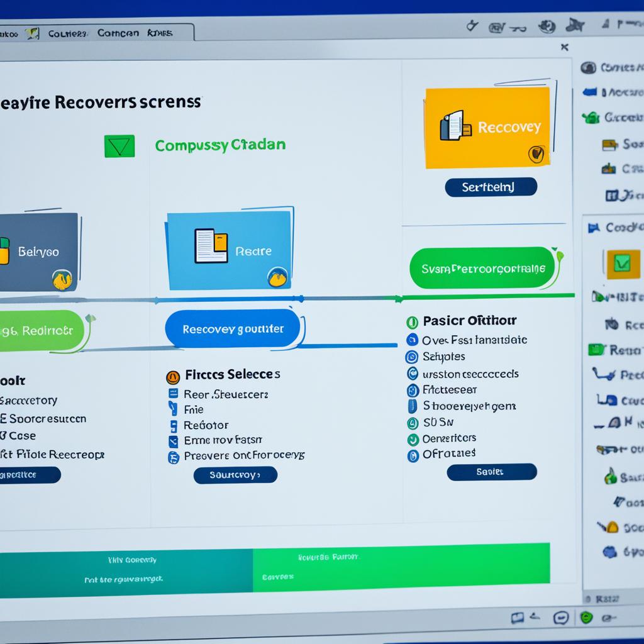This screenshot has width=644, height=644.
Task: Click the icon beside Reδotor
Action: point(174,426)
